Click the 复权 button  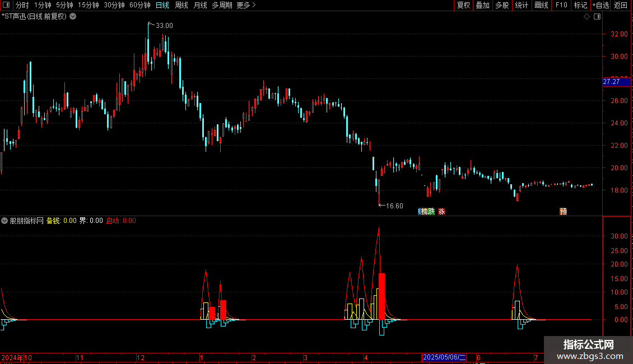[463, 5]
